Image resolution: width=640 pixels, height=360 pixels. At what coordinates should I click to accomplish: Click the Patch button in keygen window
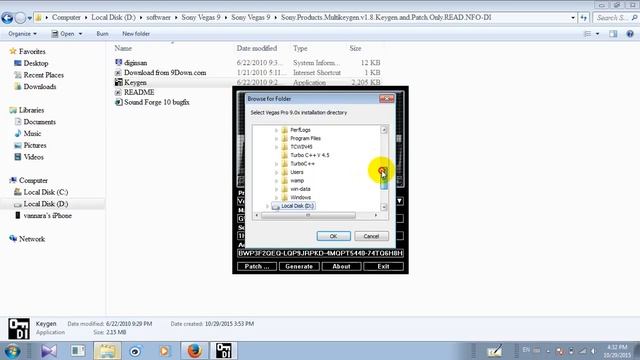[257, 266]
